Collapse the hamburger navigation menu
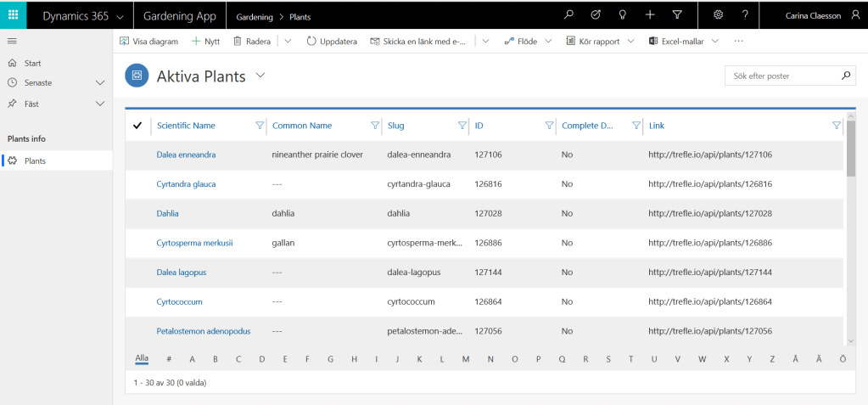The height and width of the screenshot is (405, 868). click(x=12, y=41)
